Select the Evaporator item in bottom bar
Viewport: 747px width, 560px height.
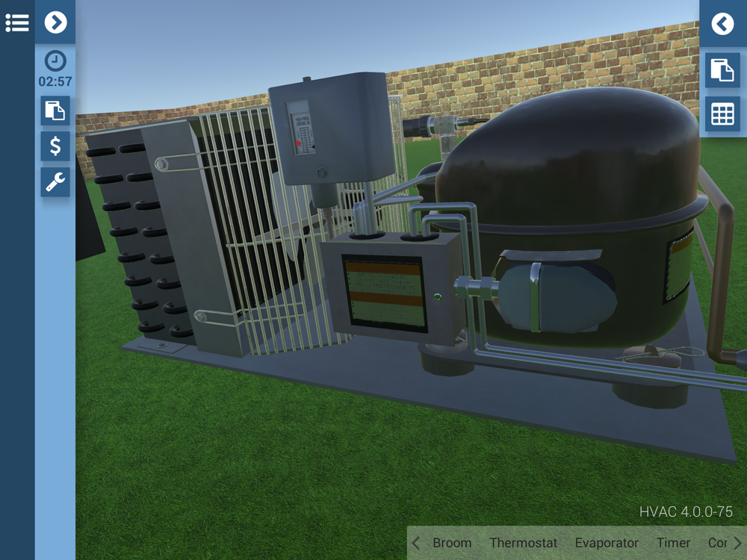click(x=607, y=543)
